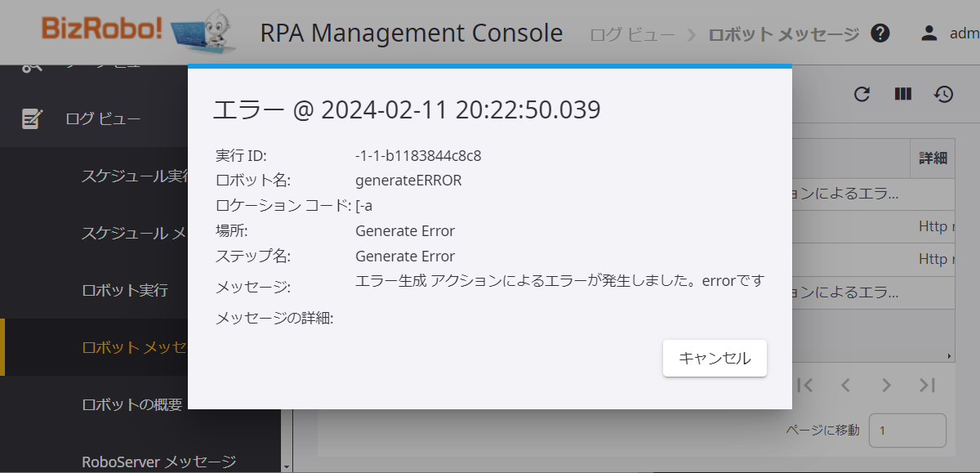Viewport: 980px width, 473px height.
Task: Go to the last page icon
Action: click(x=927, y=385)
